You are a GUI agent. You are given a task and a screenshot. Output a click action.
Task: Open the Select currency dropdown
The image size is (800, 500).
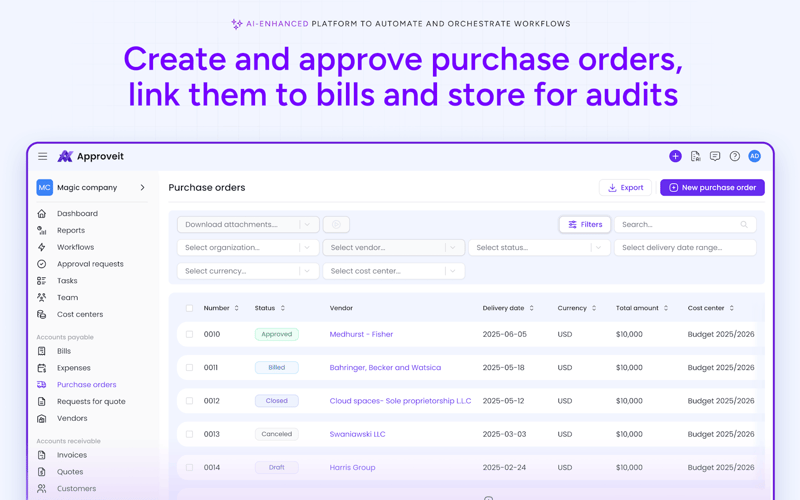point(248,271)
